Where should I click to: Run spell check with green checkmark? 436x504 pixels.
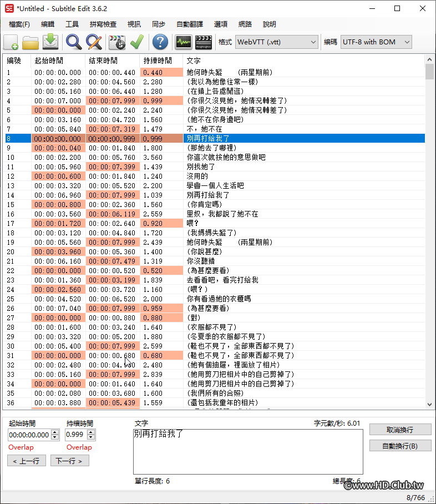point(137,42)
